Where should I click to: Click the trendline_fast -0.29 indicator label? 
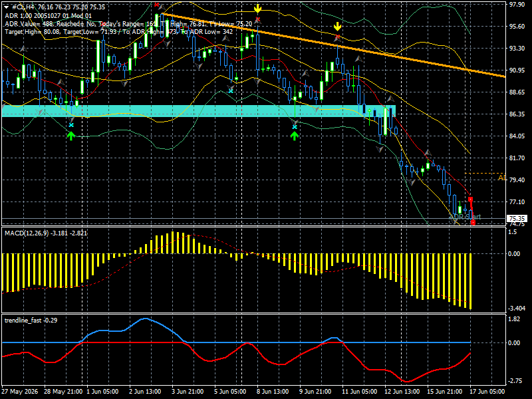point(31,321)
